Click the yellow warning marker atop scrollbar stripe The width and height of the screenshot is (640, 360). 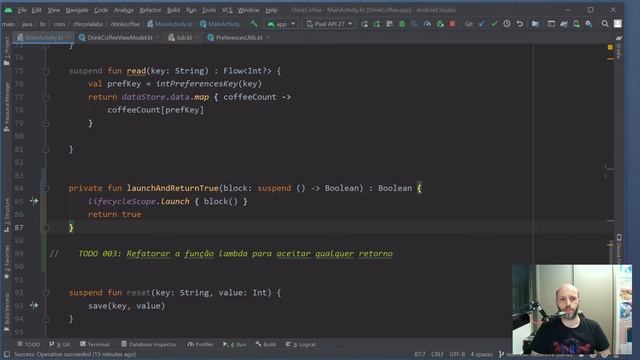[610, 47]
